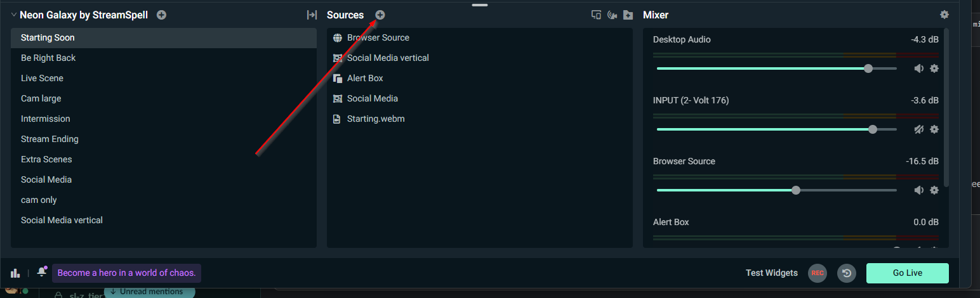Select the Social Media vertical scene
980x298 pixels.
point(164,221)
